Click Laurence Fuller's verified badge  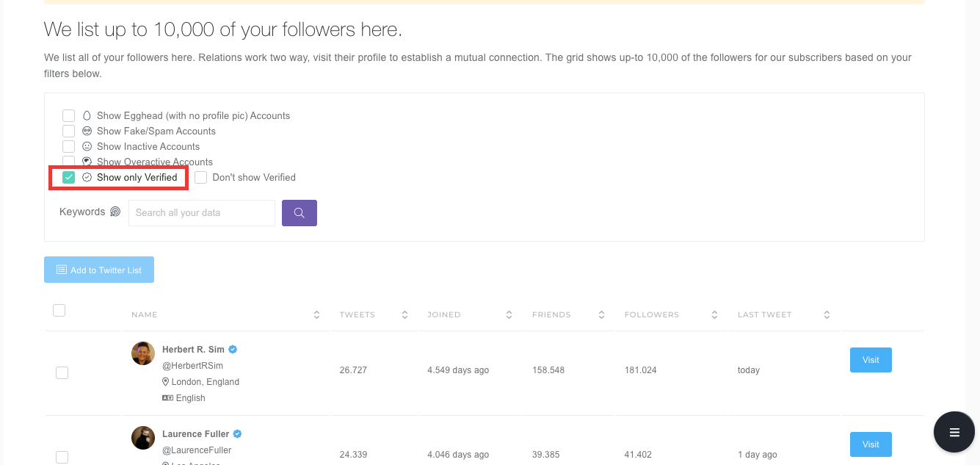[x=238, y=434]
